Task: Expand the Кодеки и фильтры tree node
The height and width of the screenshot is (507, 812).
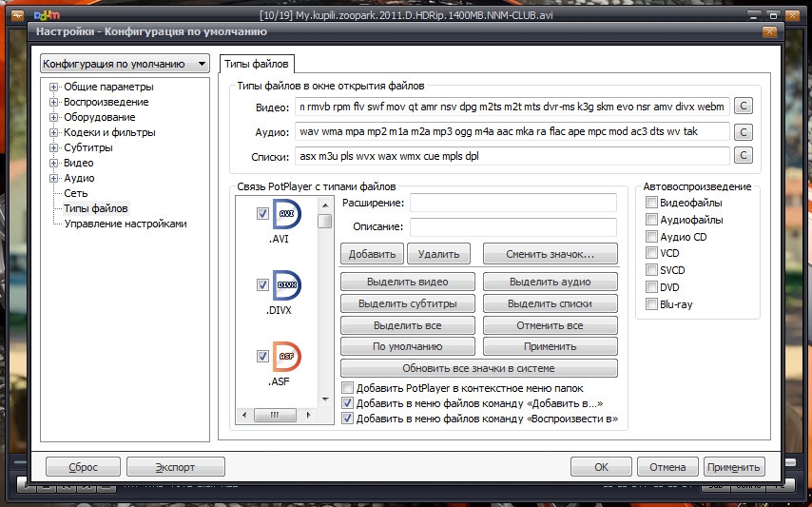Action: click(55, 132)
